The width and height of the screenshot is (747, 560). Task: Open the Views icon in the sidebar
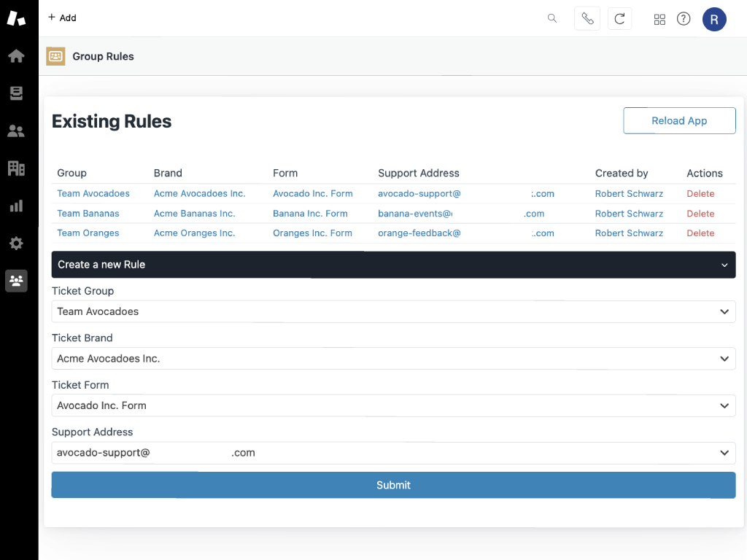coord(15,93)
